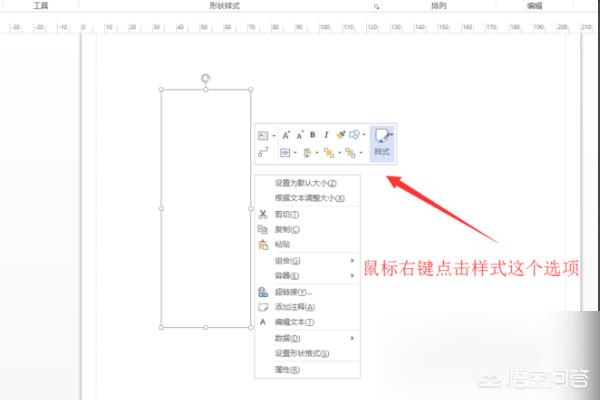600x400 pixels.
Task: Select the Connector tool icon
Action: 263,153
